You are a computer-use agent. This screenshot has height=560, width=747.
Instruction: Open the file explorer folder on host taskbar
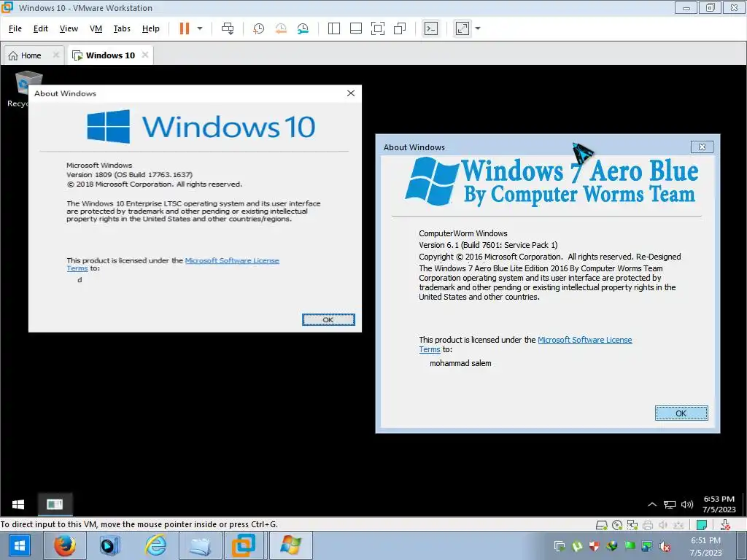[200, 545]
